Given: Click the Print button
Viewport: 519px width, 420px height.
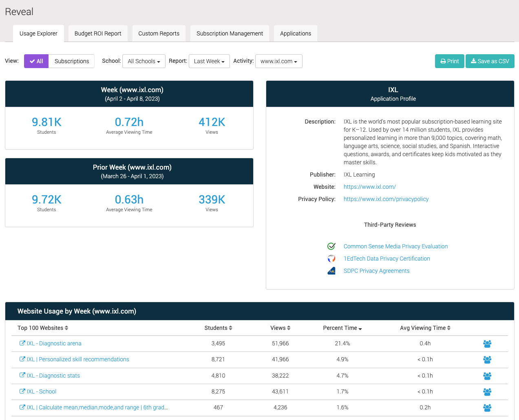Looking at the screenshot, I should click(450, 61).
